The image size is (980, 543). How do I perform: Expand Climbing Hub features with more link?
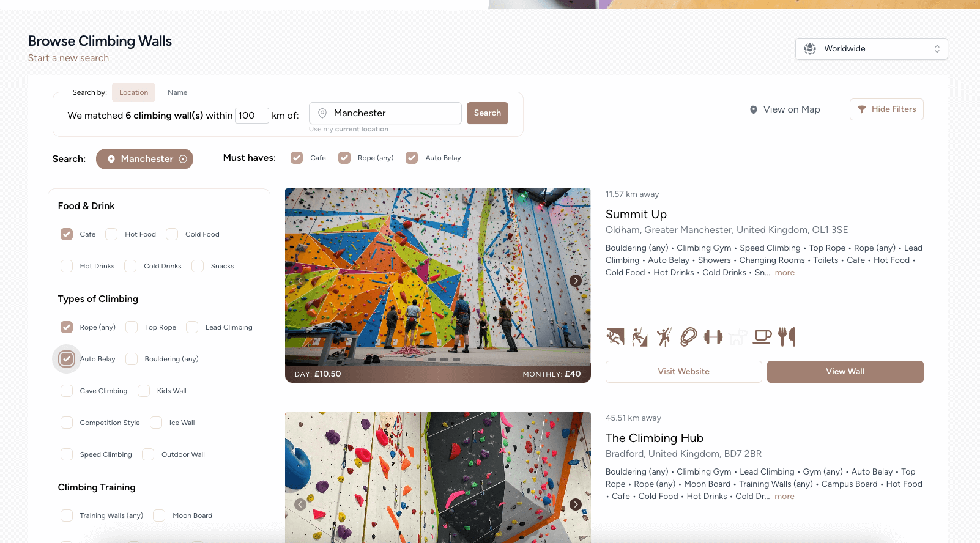point(784,497)
